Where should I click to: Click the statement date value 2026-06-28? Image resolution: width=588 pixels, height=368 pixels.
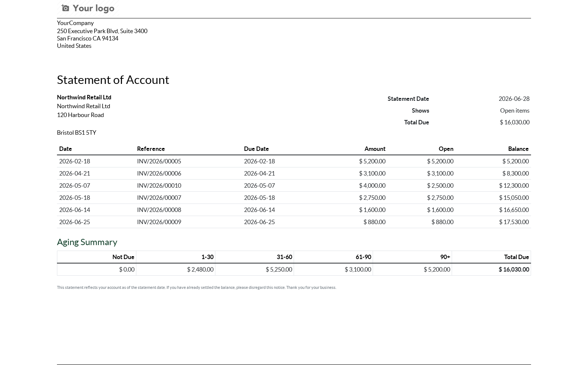pyautogui.click(x=514, y=99)
